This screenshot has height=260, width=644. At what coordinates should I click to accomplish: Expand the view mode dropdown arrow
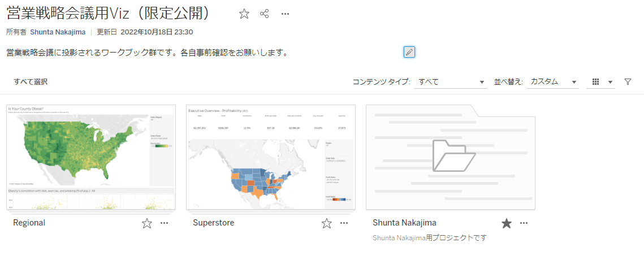point(610,82)
